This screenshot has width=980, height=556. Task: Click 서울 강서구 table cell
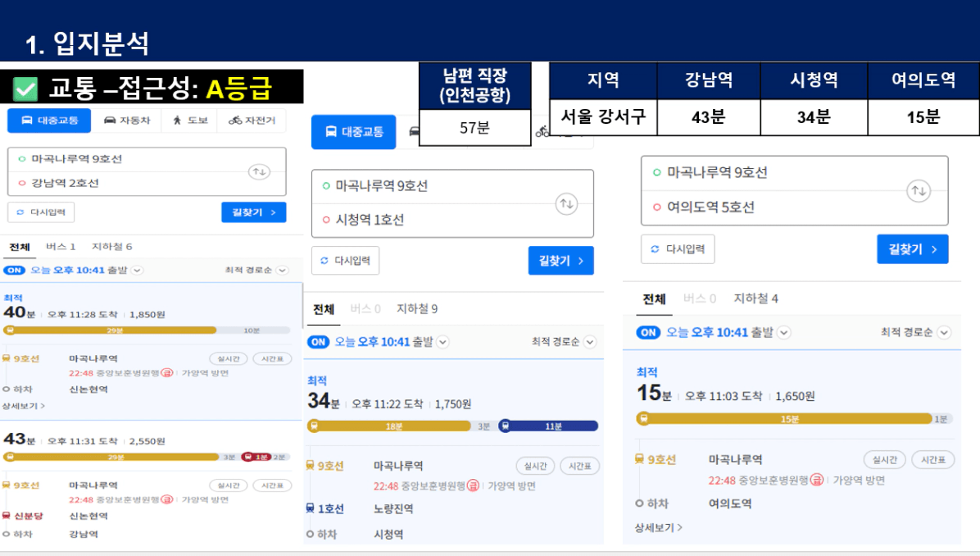603,117
